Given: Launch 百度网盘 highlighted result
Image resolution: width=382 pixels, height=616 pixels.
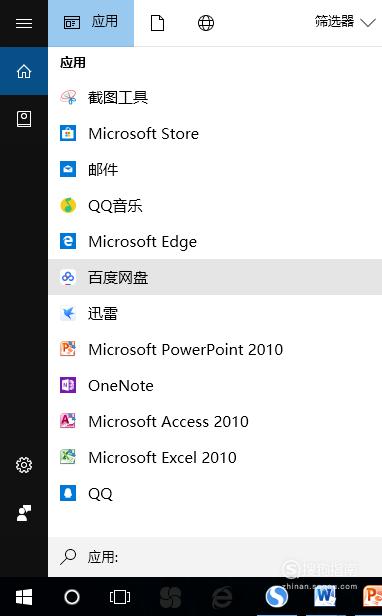Looking at the screenshot, I should (215, 277).
